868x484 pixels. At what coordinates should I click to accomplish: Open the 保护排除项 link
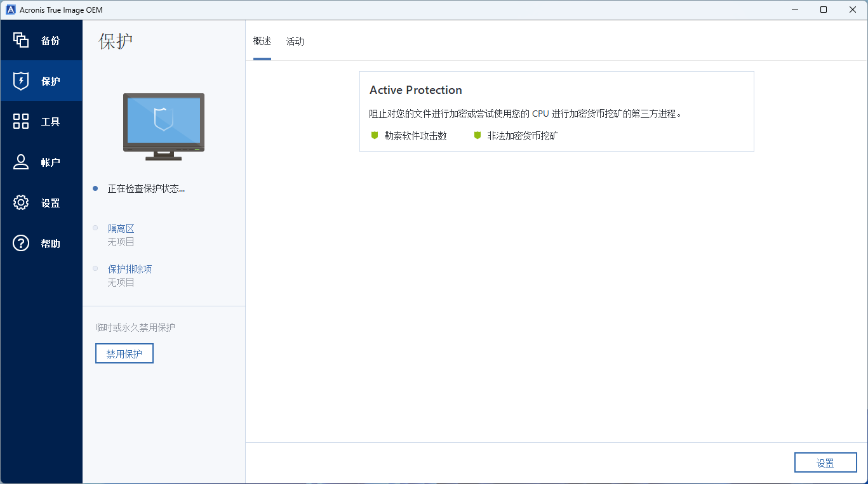pos(130,269)
